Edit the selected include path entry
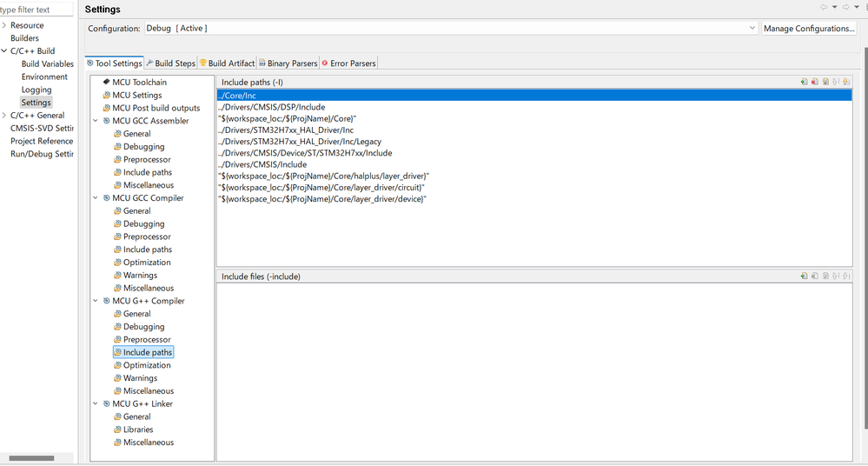The image size is (868, 466). tap(825, 82)
